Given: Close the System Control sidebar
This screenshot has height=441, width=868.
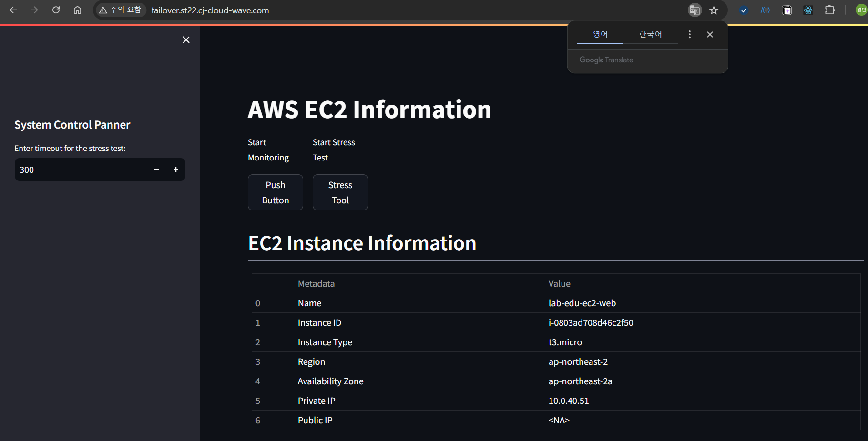Looking at the screenshot, I should (186, 40).
